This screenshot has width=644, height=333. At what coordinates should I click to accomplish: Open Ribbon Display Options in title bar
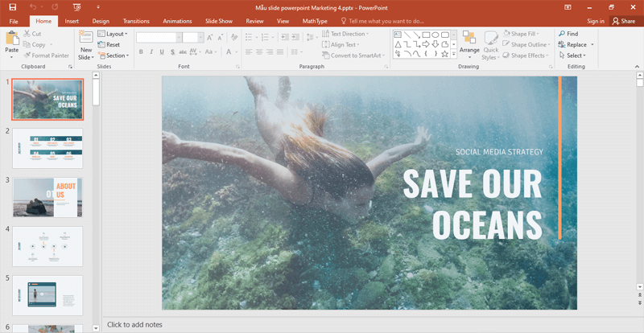(x=568, y=7)
